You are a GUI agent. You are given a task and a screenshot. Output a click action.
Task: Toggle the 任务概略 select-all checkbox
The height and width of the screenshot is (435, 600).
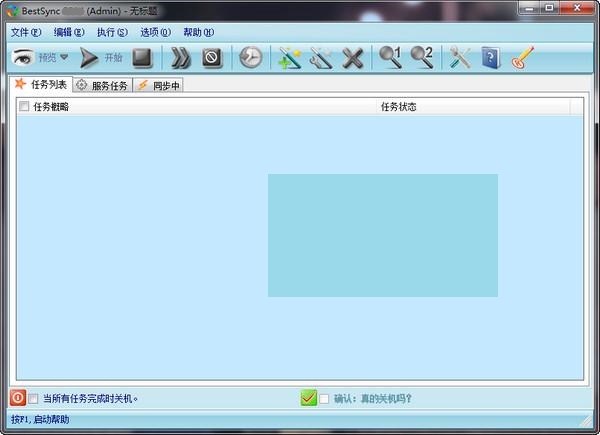(x=24, y=106)
